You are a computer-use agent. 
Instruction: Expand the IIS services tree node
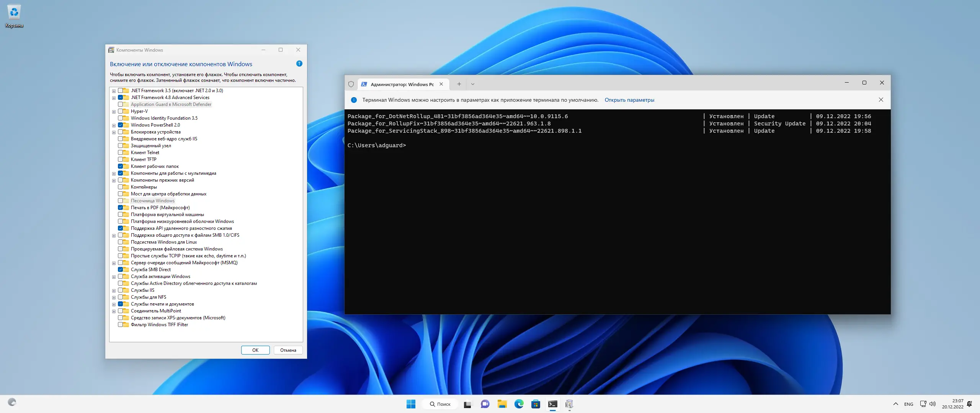pos(114,291)
